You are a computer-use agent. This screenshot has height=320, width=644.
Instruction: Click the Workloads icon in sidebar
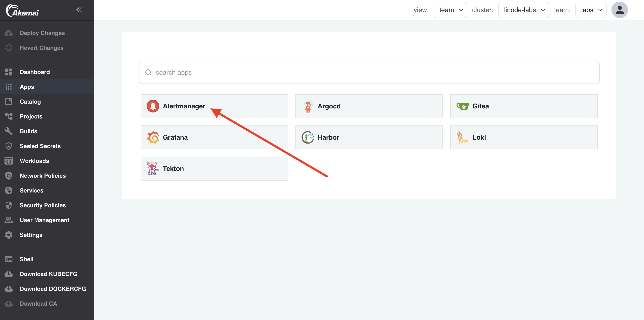pyautogui.click(x=9, y=161)
